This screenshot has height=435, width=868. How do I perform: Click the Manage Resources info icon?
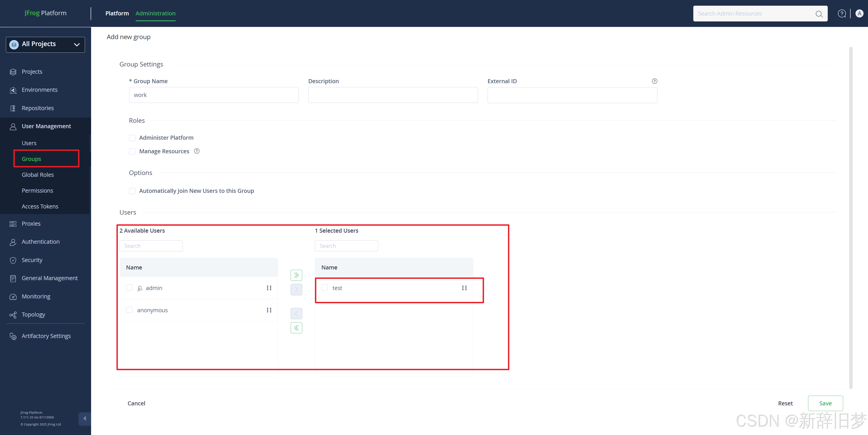coord(197,151)
